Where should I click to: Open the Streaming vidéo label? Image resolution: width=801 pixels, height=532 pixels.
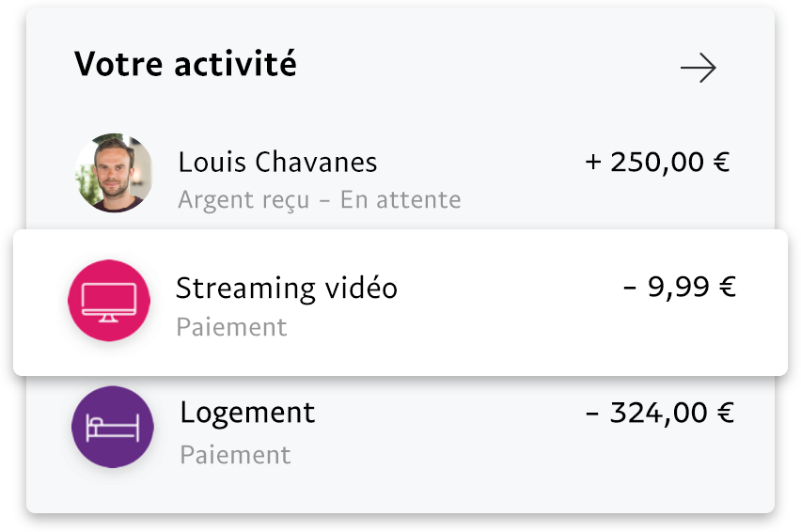(x=287, y=288)
